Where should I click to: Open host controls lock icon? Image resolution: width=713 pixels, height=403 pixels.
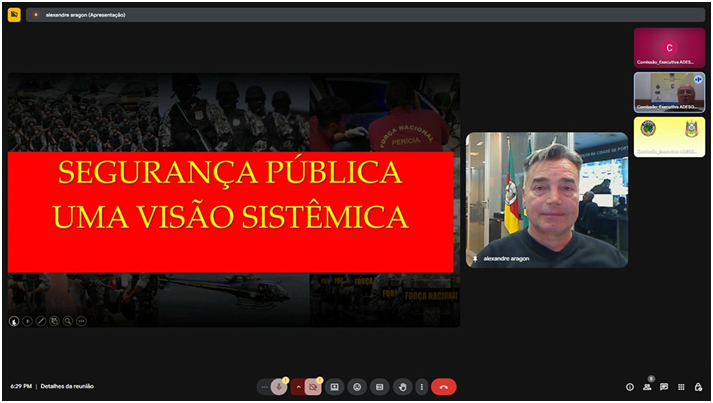pos(698,387)
